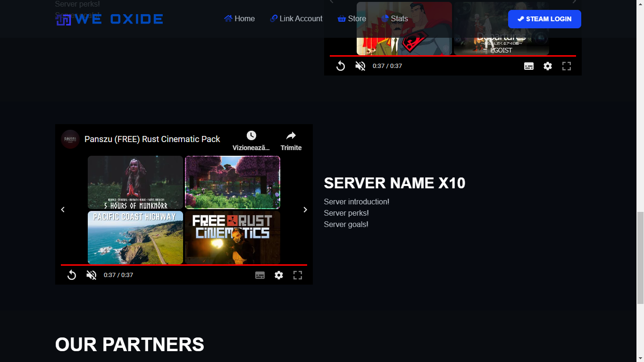
Task: Open the Panszu channel avatar
Action: (70, 139)
